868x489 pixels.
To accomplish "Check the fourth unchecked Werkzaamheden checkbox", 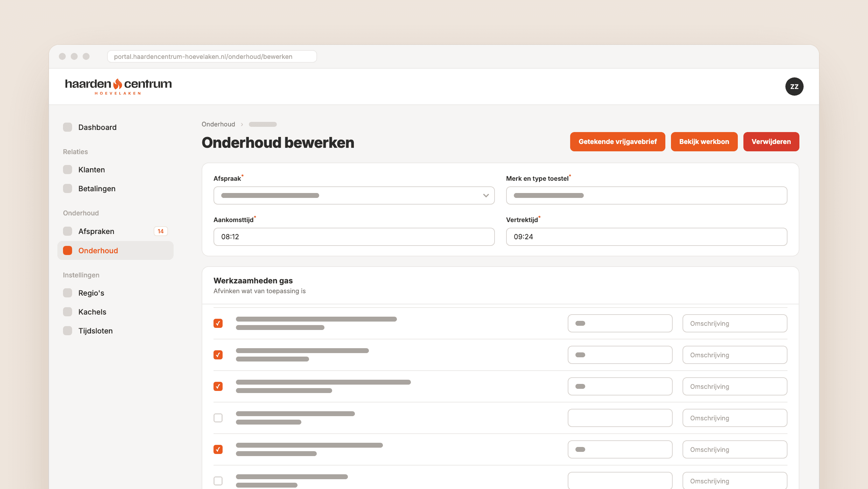I will 218,418.
